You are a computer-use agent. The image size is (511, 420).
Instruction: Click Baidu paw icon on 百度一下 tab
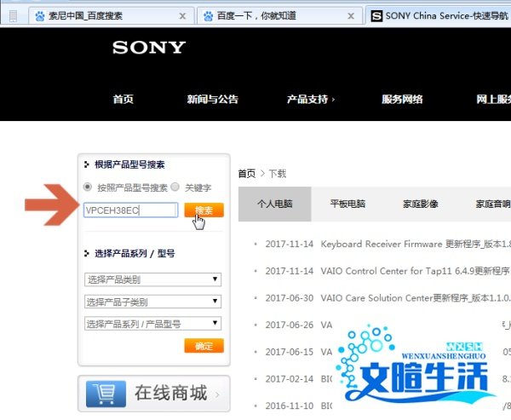pyautogui.click(x=208, y=15)
